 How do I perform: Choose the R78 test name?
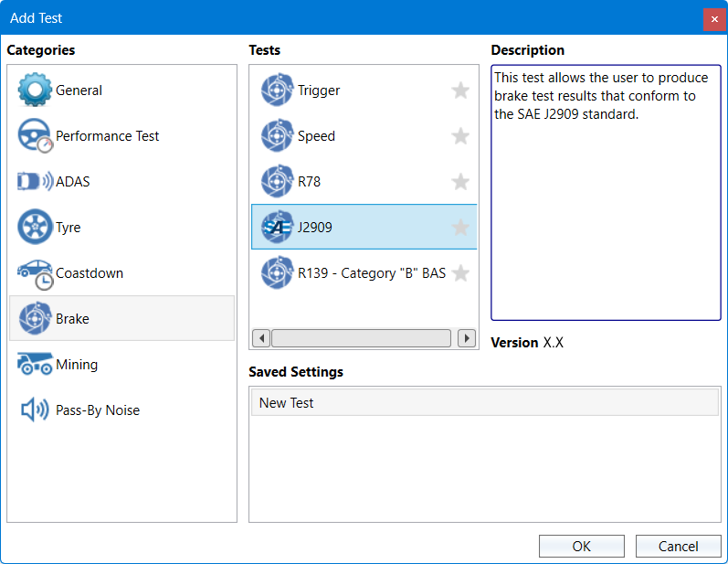[x=310, y=181]
